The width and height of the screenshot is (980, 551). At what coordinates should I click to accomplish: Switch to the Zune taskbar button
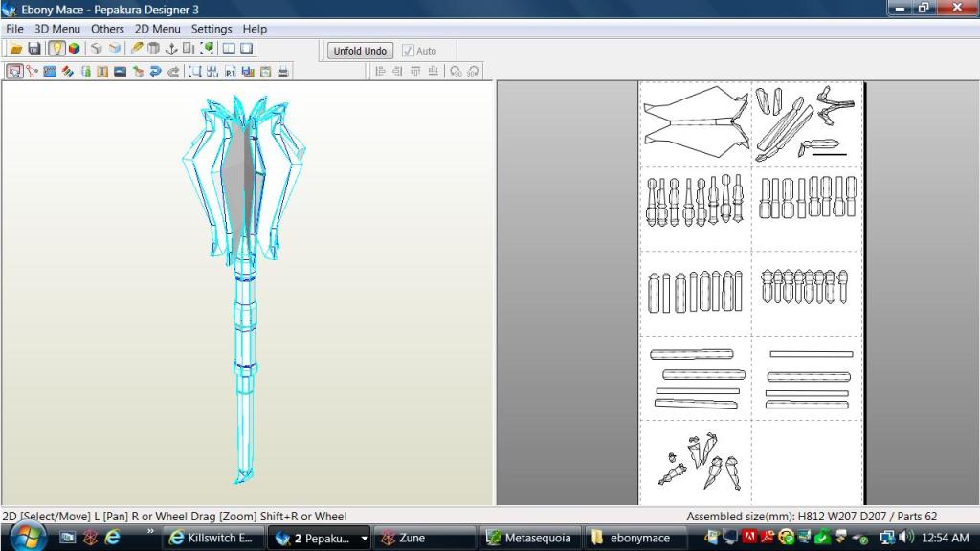pos(426,538)
